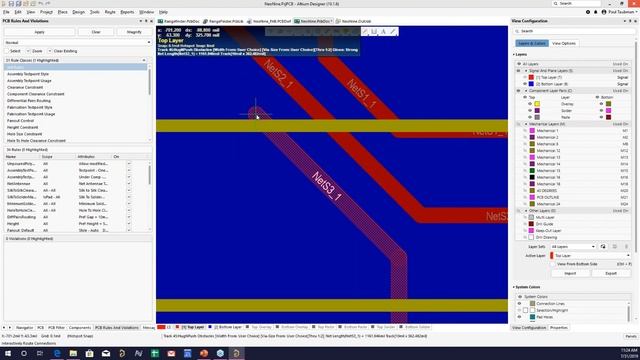This screenshot has height=360, width=640.
Task: Open the Active Layer dropdown
Action: tap(589, 256)
